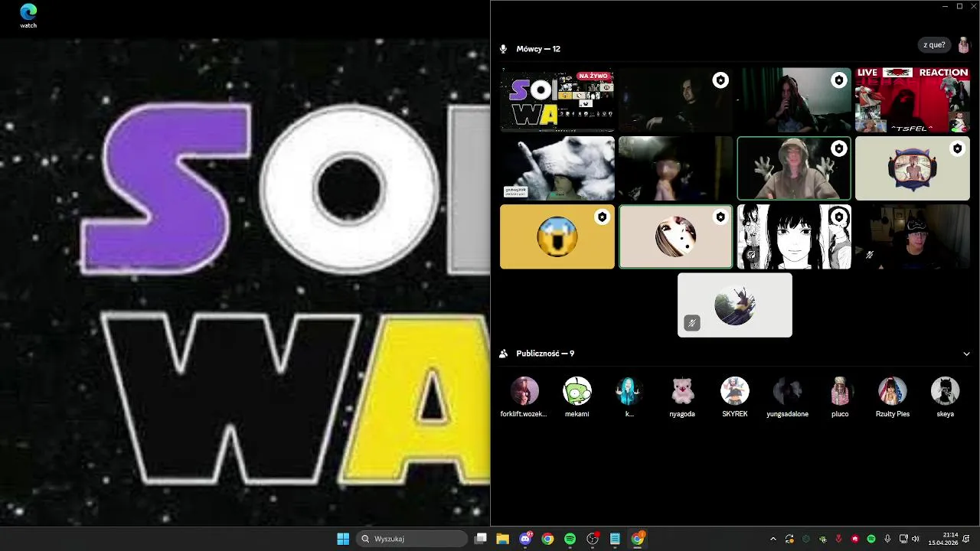Open Spotify from the taskbar
The image size is (980, 551).
570,539
